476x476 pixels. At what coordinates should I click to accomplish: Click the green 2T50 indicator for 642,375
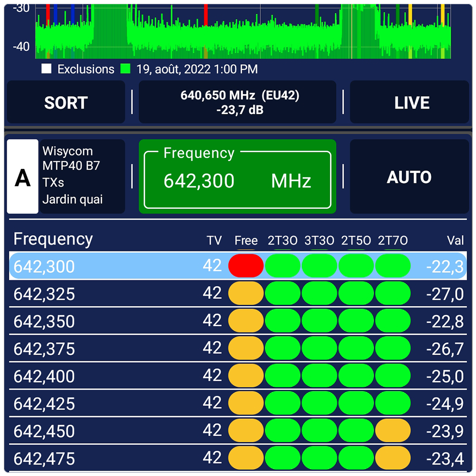coord(356,348)
